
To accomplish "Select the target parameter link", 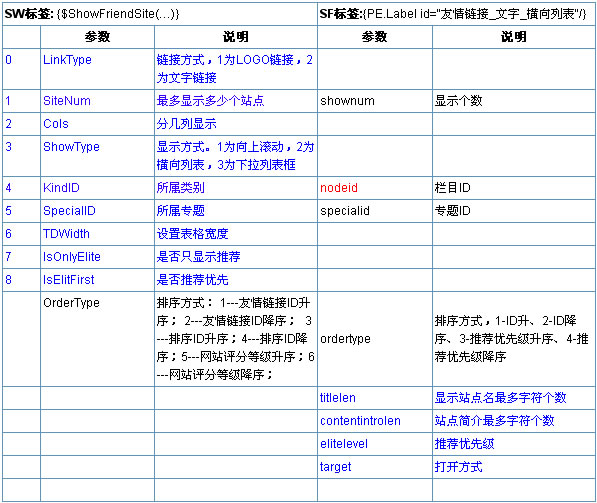I will (x=335, y=467).
